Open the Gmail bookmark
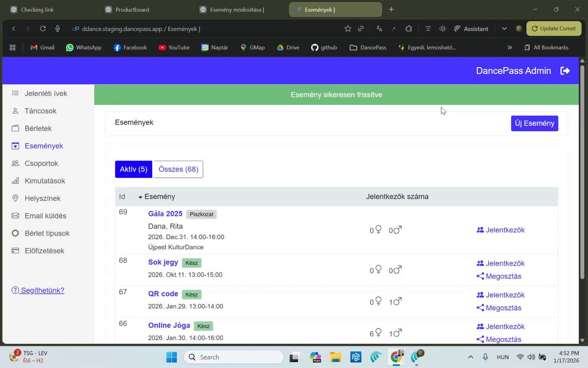This screenshot has height=368, width=588. point(42,47)
